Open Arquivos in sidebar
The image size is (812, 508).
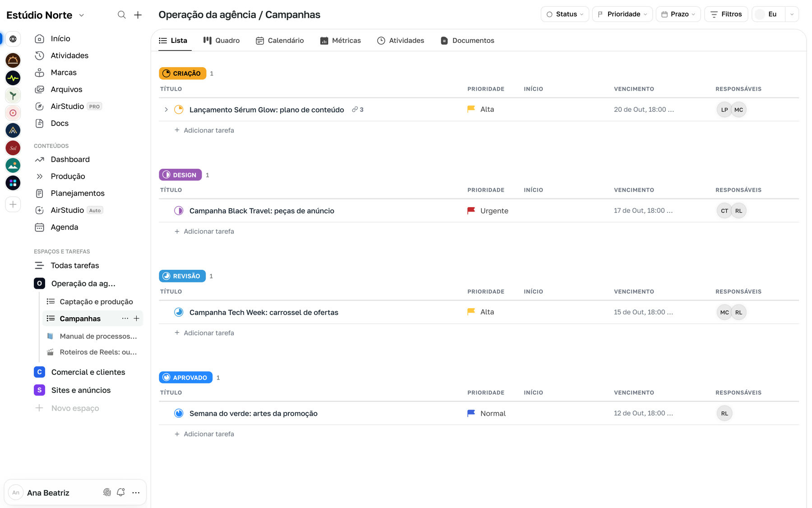[x=66, y=89]
